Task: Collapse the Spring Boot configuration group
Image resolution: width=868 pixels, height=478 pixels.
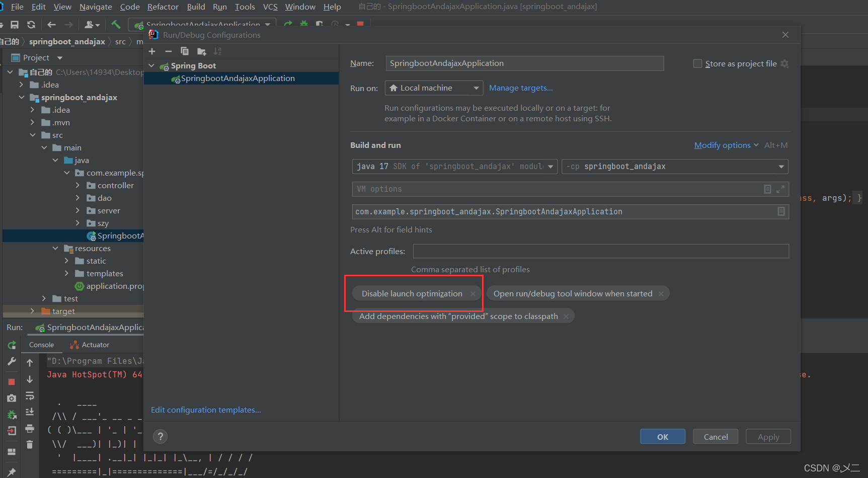Action: 151,65
